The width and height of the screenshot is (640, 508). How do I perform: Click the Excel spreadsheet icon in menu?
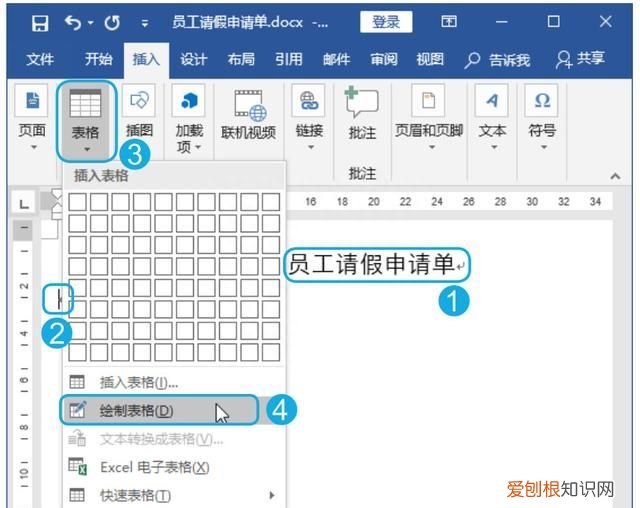point(78,466)
